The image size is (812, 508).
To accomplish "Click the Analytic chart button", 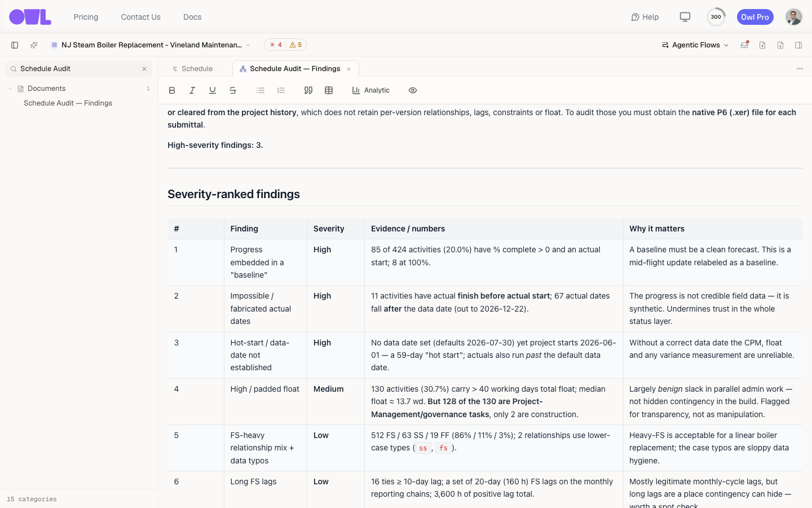I will pyautogui.click(x=370, y=90).
